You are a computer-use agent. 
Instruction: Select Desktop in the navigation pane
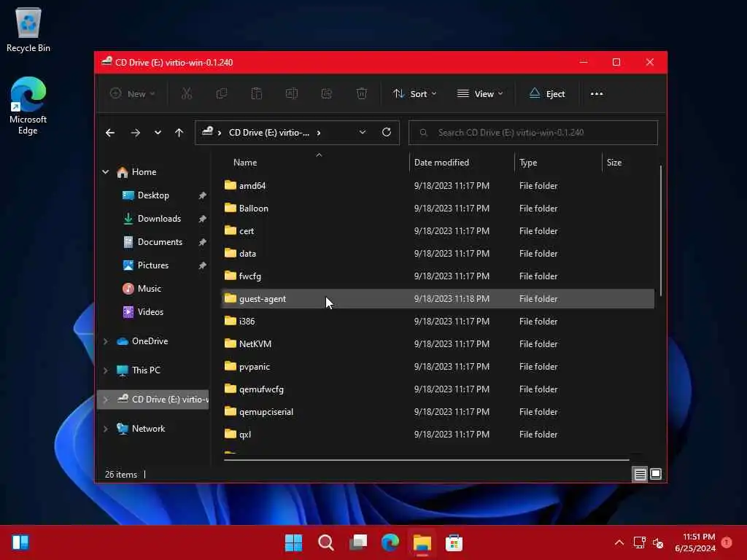(153, 195)
